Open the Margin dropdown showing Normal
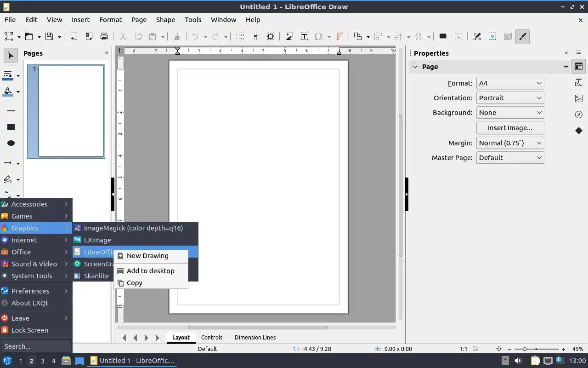The image size is (588, 368). pos(510,143)
